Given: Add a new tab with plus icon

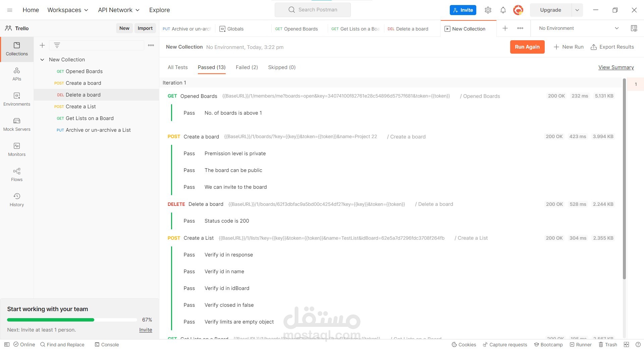Looking at the screenshot, I should pyautogui.click(x=505, y=28).
